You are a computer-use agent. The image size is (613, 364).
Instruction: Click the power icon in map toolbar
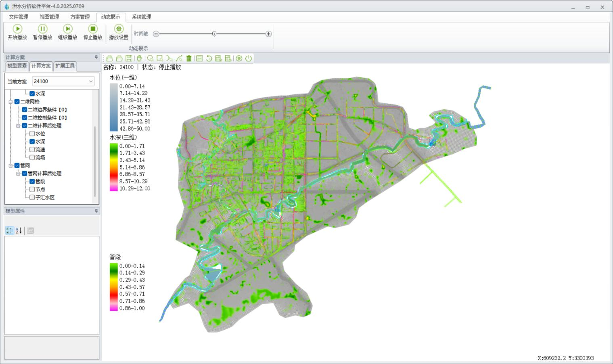point(249,59)
